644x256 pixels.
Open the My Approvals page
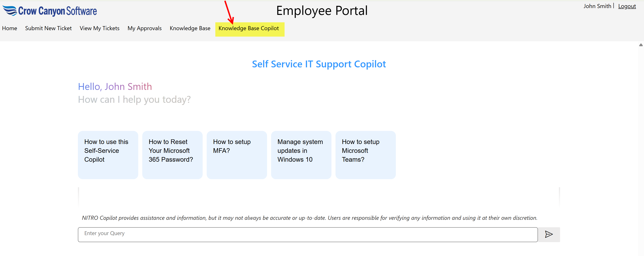[x=144, y=28]
